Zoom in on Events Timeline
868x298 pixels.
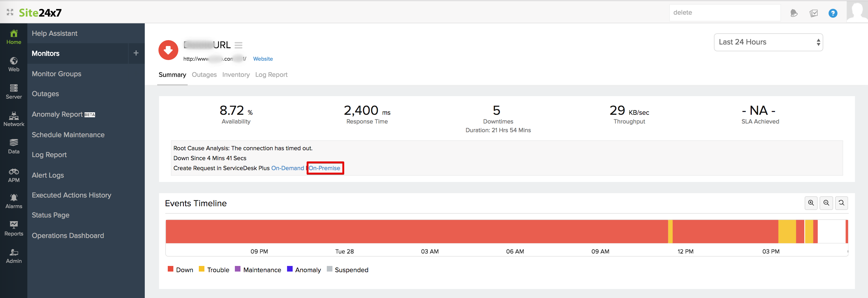click(x=811, y=203)
